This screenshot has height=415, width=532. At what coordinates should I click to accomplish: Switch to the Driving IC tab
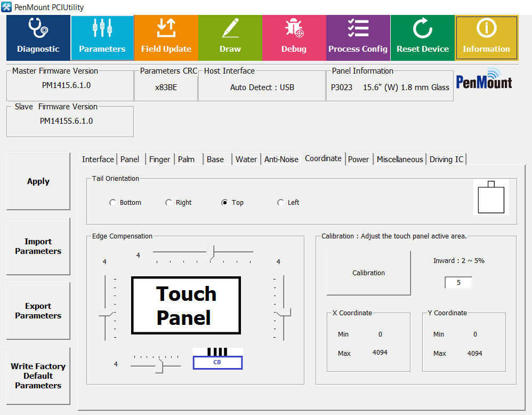[x=446, y=159]
